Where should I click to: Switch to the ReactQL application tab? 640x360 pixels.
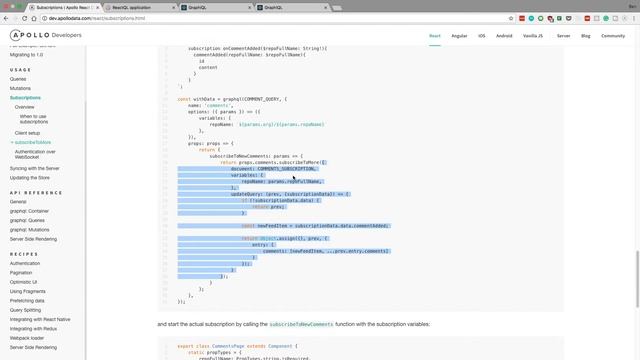coord(139,7)
